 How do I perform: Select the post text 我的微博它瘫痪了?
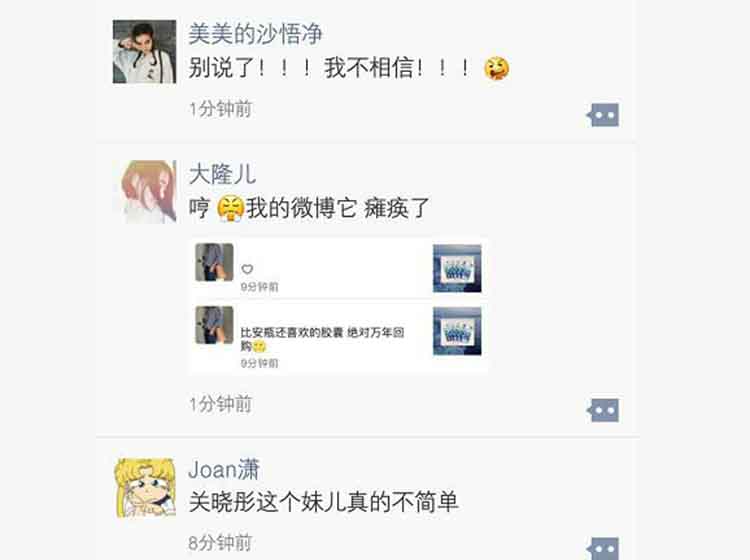coord(338,209)
